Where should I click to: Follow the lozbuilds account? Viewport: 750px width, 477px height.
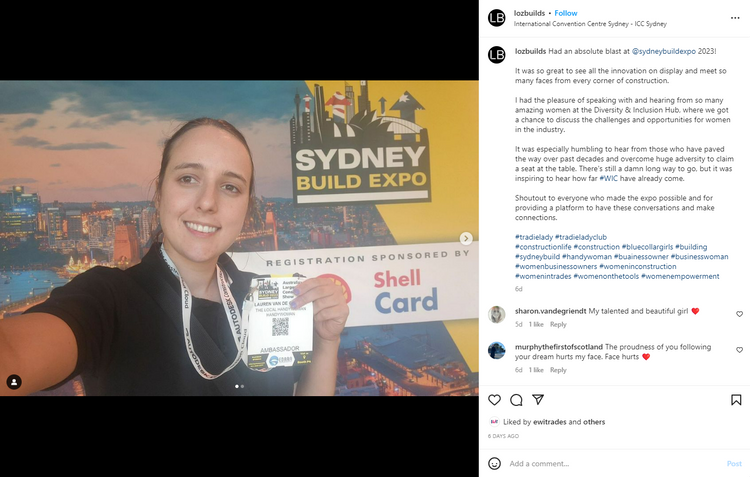click(x=566, y=13)
